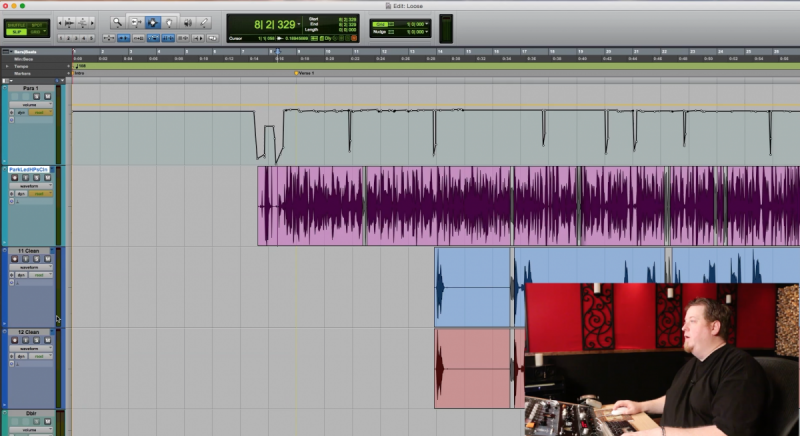Select the Grabber hand tool

[169, 22]
